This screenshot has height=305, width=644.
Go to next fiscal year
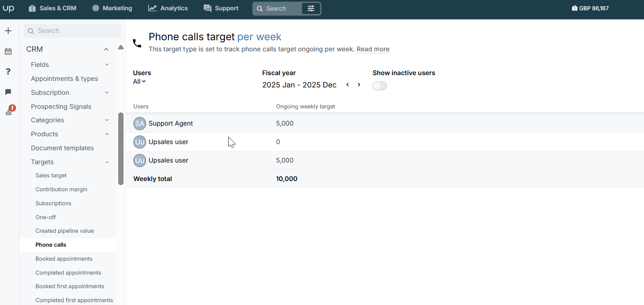point(359,85)
